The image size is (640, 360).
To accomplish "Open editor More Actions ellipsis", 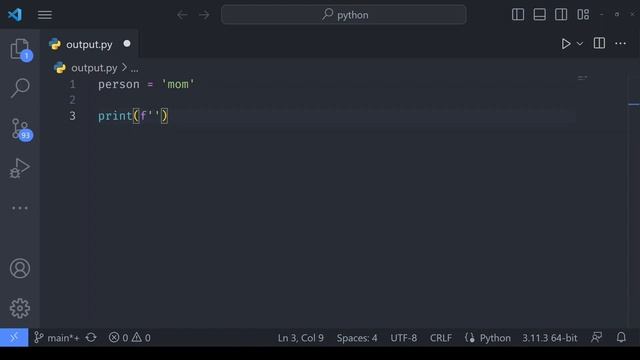I will coord(620,43).
